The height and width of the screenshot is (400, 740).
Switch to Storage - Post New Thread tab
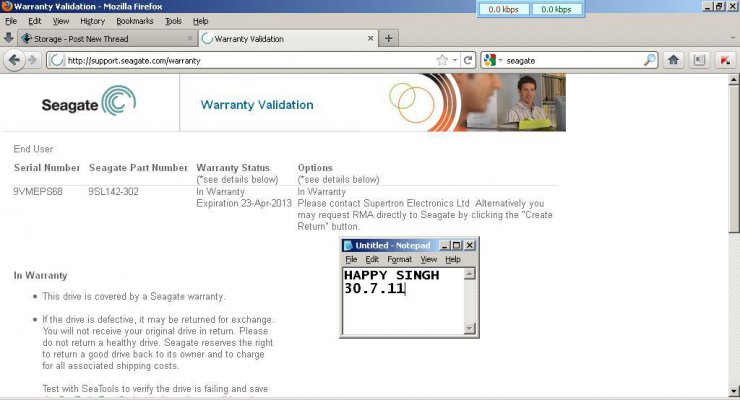click(x=108, y=38)
